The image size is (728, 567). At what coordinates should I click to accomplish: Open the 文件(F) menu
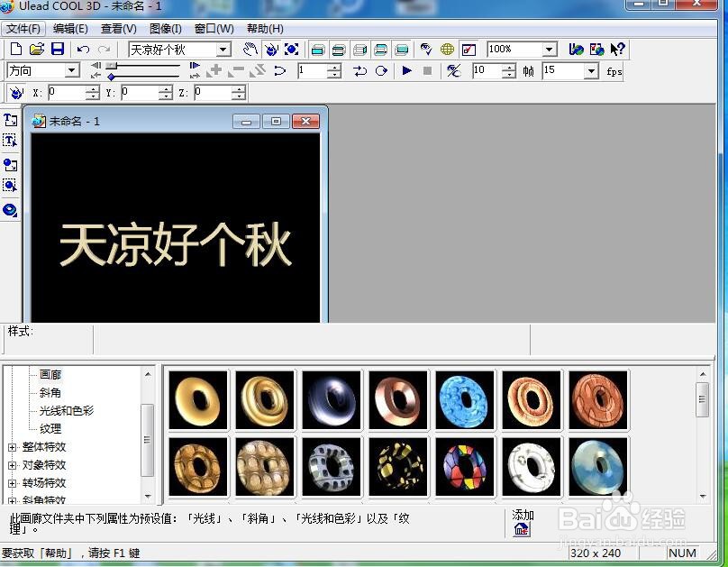[23, 29]
